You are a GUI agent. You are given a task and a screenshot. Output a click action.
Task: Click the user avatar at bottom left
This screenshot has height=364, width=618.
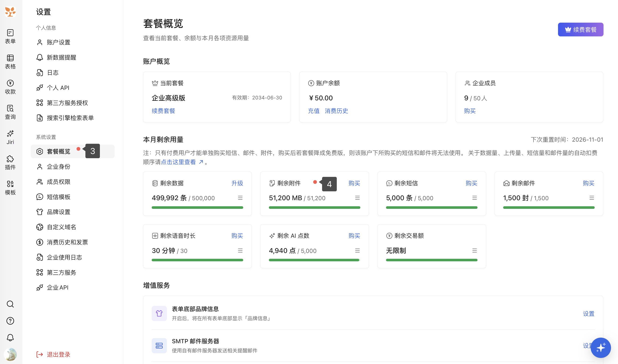click(x=10, y=354)
